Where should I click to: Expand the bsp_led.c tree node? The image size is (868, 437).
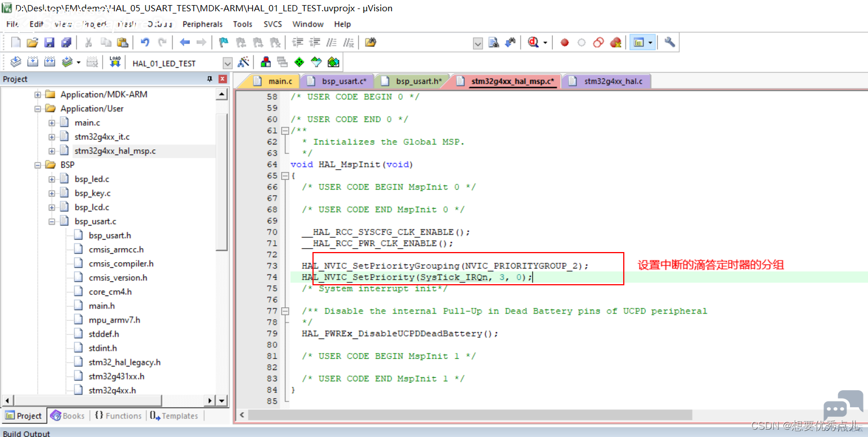pos(51,179)
